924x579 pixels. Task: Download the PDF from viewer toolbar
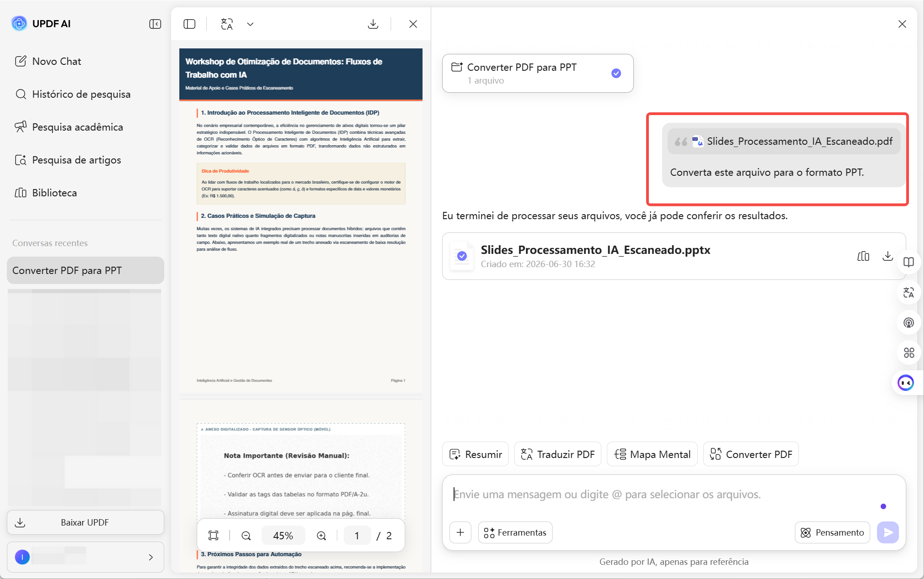tap(373, 24)
